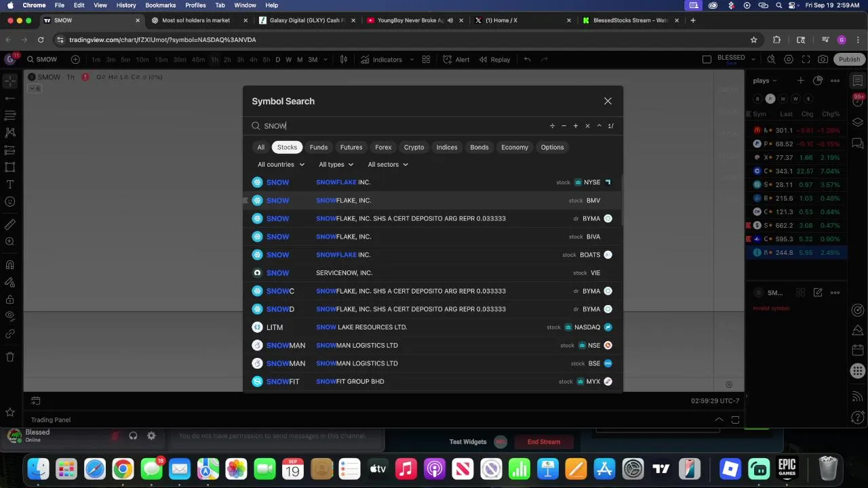
Task: Click the caret power operator in Symbol Search
Action: [x=599, y=126]
